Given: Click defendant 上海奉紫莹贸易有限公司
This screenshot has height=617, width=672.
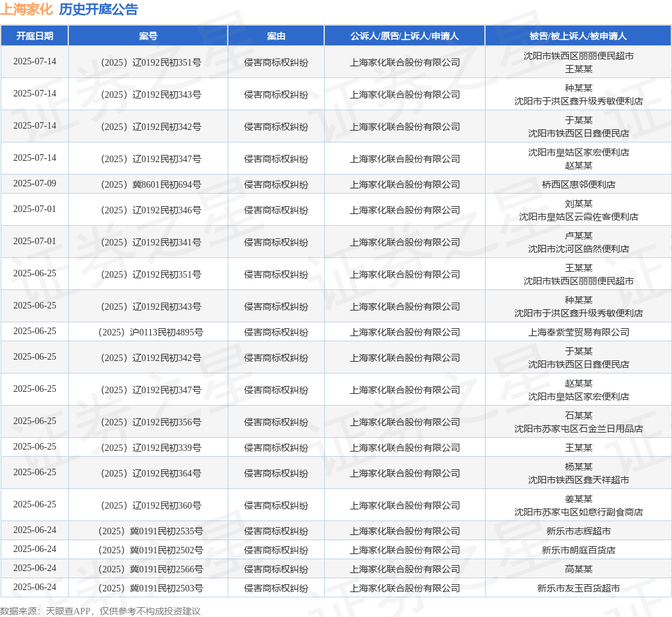Looking at the screenshot, I should (x=579, y=332).
